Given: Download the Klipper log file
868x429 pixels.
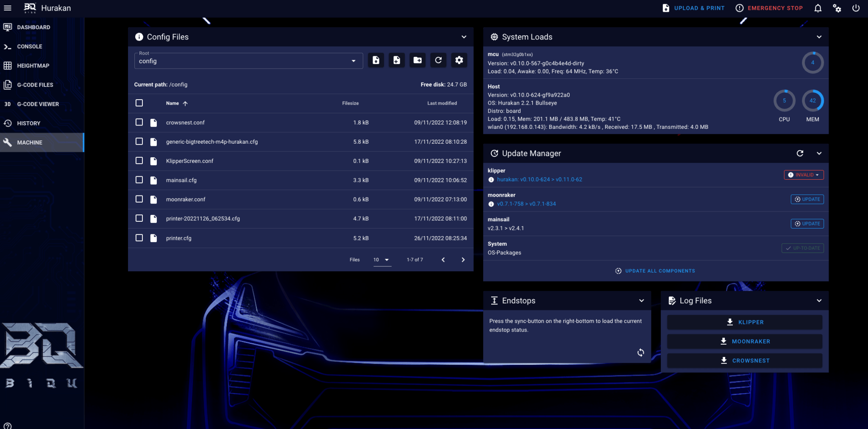Looking at the screenshot, I should [745, 322].
